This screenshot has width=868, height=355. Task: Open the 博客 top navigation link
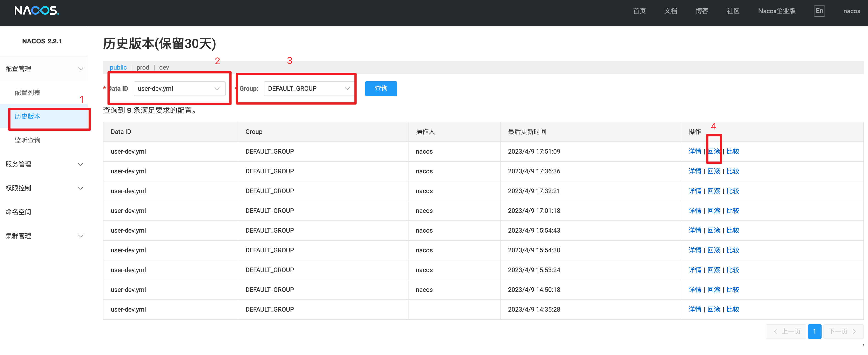click(702, 11)
